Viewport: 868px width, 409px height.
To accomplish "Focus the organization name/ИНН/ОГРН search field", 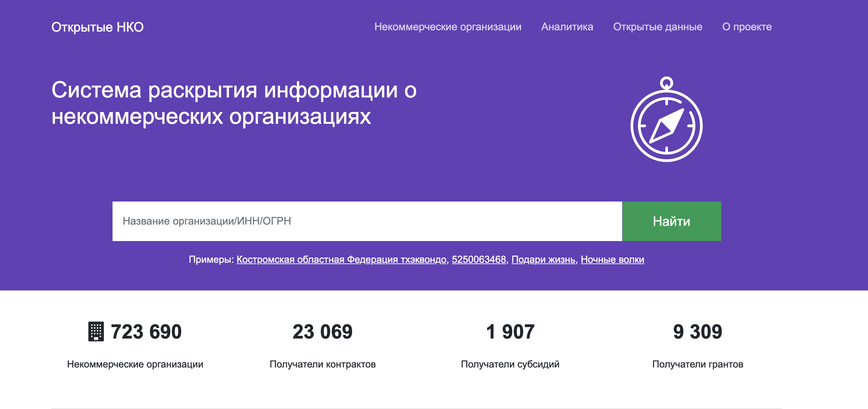I will pyautogui.click(x=367, y=221).
